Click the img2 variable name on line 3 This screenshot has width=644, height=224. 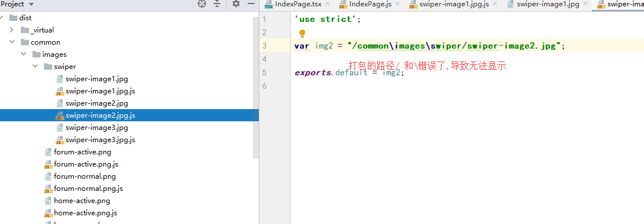pyautogui.click(x=324, y=46)
